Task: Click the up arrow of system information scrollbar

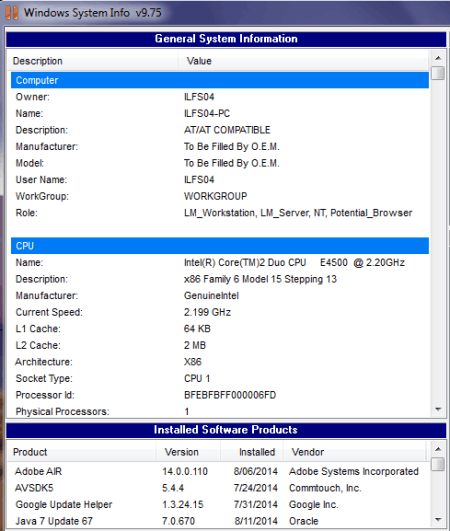Action: tap(438, 58)
